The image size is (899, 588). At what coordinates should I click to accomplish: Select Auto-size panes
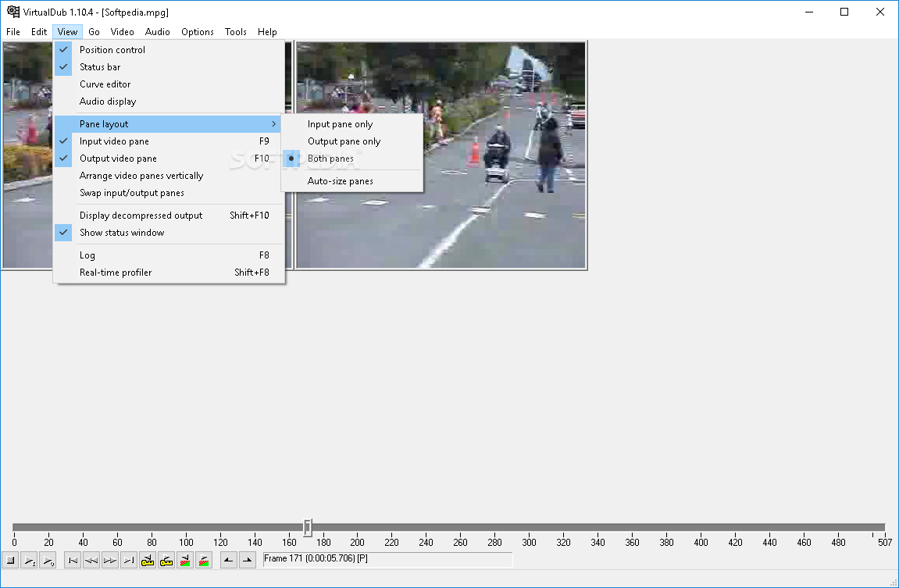352,181
